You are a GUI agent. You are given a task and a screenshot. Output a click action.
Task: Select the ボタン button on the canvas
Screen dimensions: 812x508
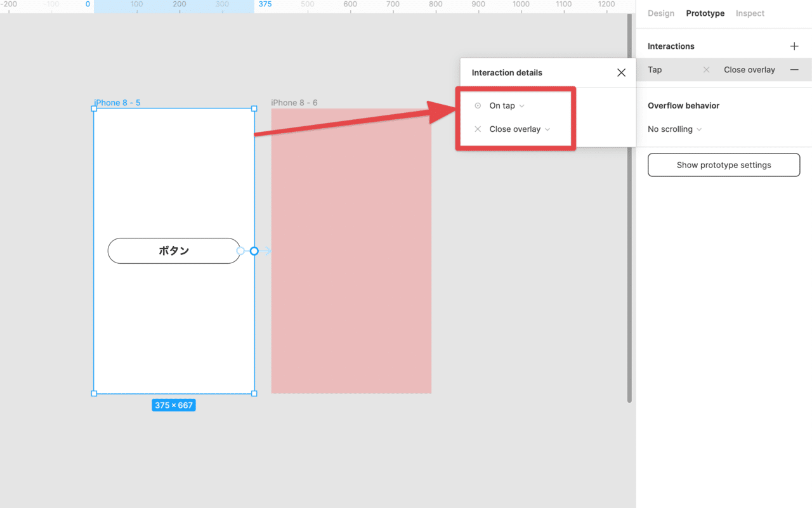[174, 251]
